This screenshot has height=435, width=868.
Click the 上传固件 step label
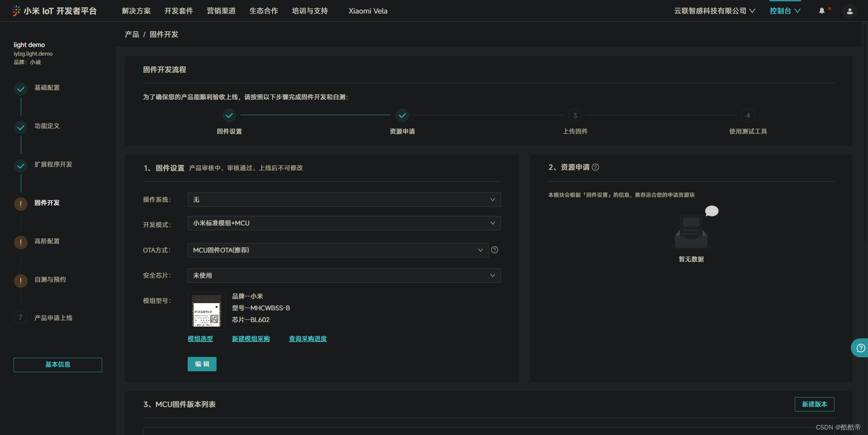[x=575, y=131]
